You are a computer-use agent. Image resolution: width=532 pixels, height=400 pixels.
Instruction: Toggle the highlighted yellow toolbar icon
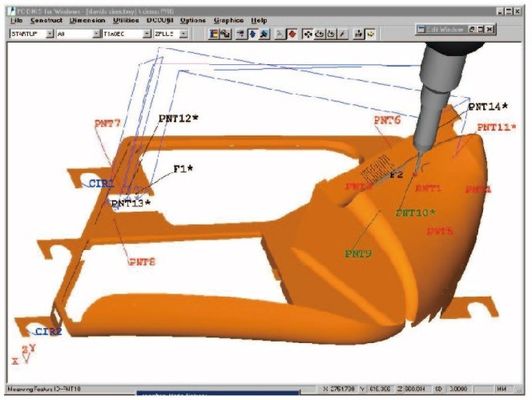pyautogui.click(x=370, y=34)
